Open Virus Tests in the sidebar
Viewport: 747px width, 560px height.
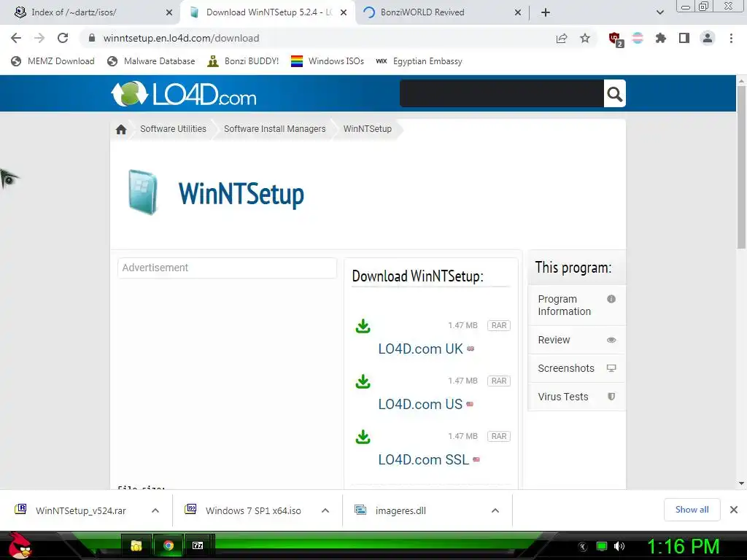[x=577, y=397]
